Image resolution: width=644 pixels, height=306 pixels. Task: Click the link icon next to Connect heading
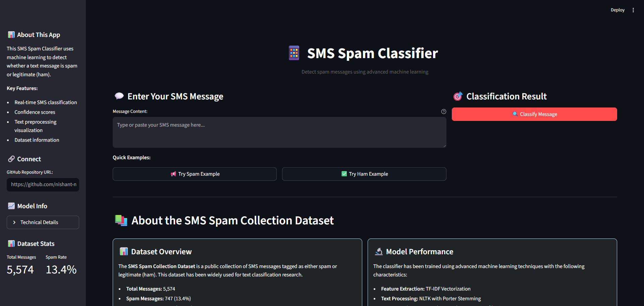coord(12,159)
